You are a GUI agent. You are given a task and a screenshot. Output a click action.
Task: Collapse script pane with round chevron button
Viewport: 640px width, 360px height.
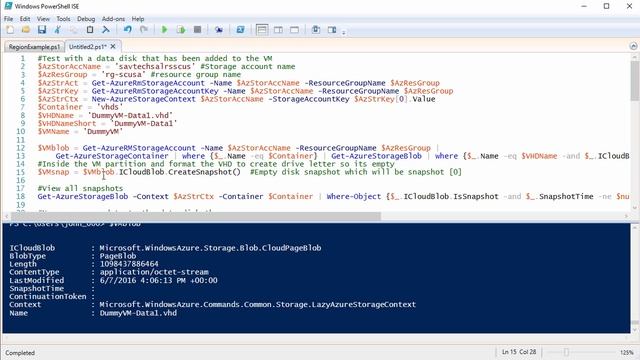pyautogui.click(x=633, y=46)
